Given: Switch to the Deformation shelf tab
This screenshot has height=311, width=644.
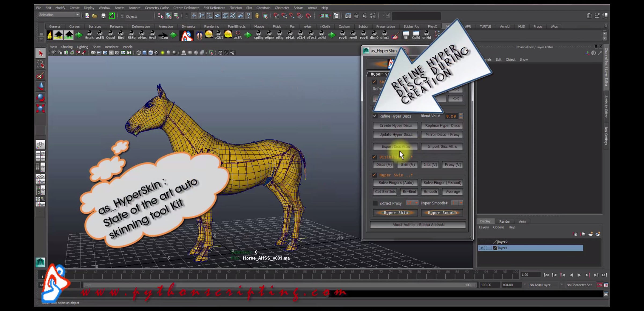Looking at the screenshot, I should tap(141, 26).
